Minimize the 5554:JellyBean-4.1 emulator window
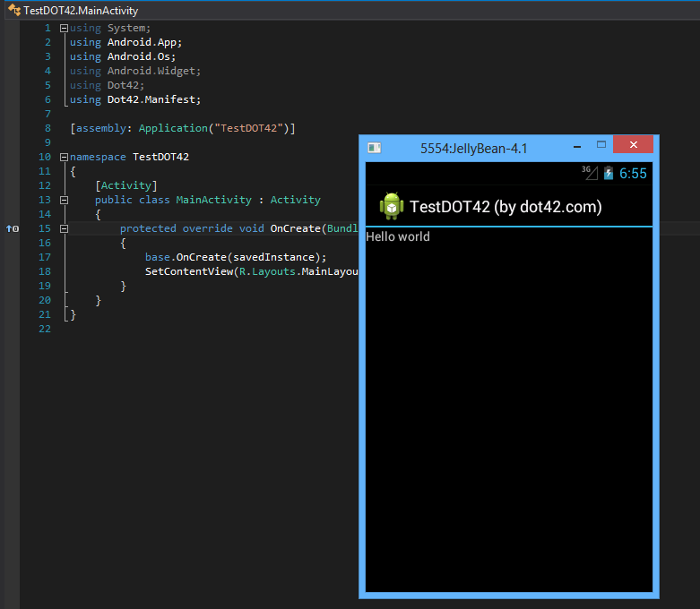This screenshot has height=609, width=700. 577,146
